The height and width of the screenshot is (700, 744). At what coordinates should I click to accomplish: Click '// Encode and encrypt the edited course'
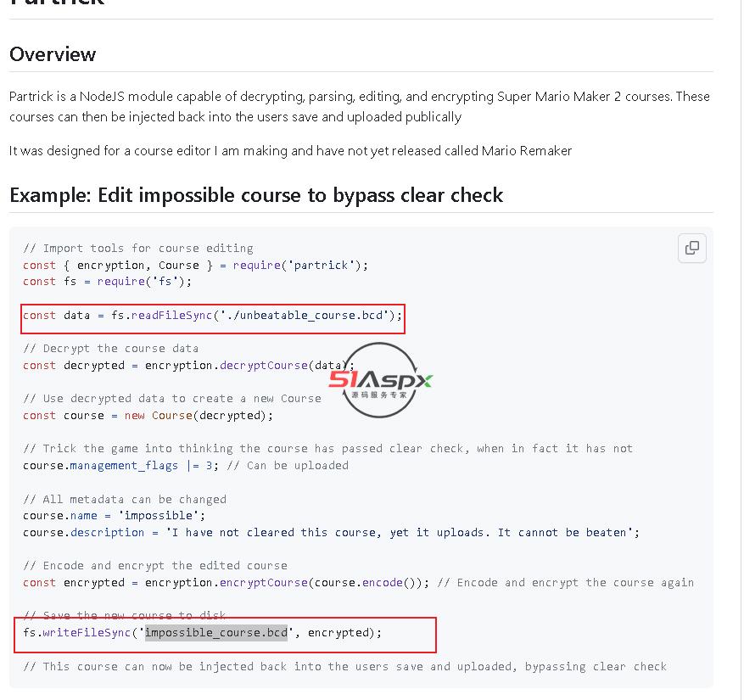tap(155, 566)
